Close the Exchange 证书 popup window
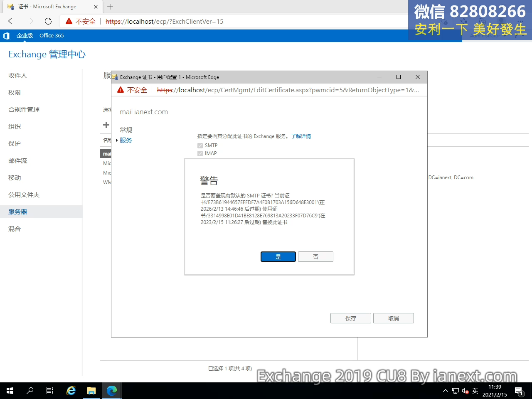The height and width of the screenshot is (399, 532). tap(418, 77)
